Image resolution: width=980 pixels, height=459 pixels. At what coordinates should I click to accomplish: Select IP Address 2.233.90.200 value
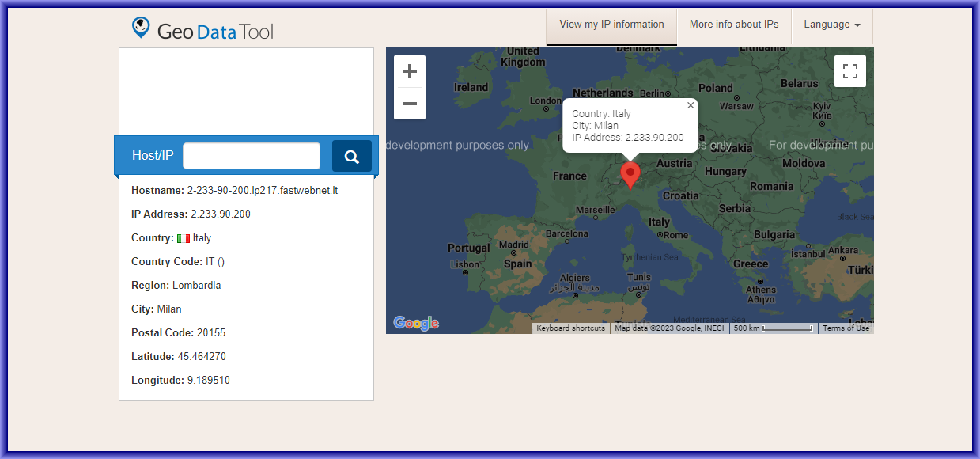(x=221, y=214)
